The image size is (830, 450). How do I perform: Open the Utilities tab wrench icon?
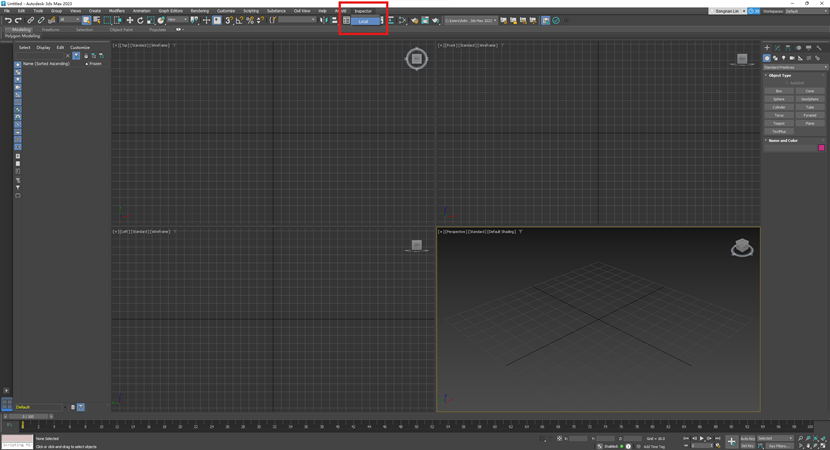click(x=818, y=48)
